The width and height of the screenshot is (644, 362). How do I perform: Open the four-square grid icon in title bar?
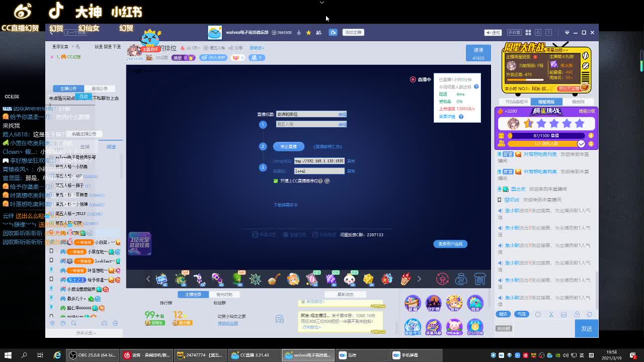tap(528, 33)
